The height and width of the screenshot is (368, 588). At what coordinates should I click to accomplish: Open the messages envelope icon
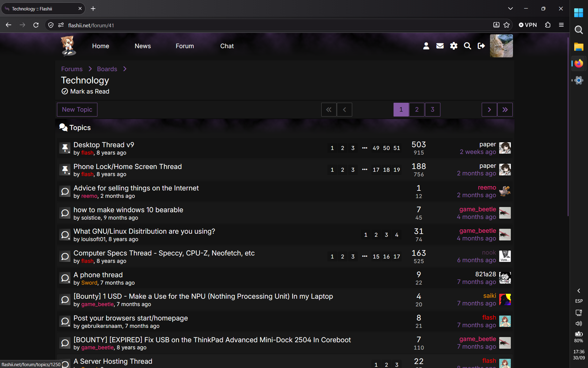tap(440, 46)
